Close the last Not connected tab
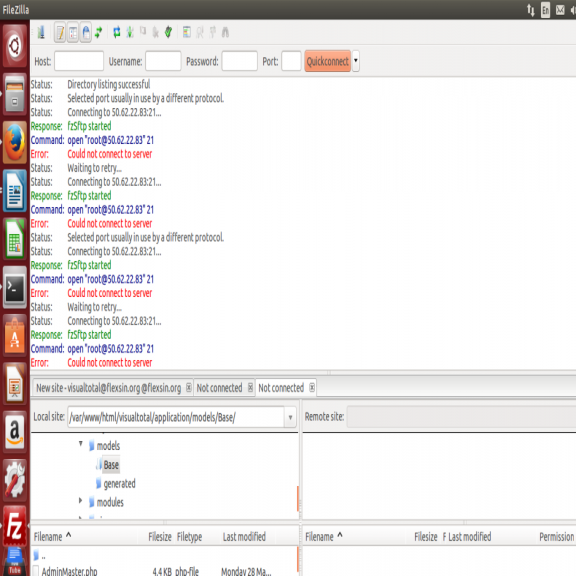 click(312, 388)
